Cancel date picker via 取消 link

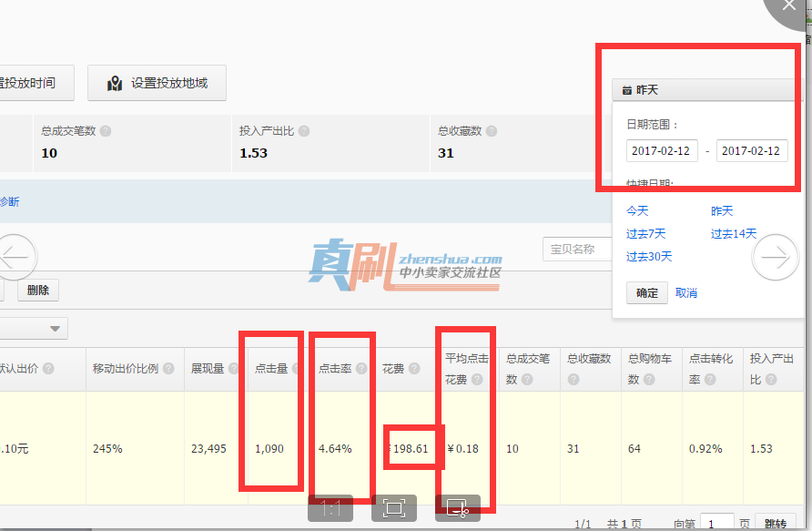(x=686, y=293)
